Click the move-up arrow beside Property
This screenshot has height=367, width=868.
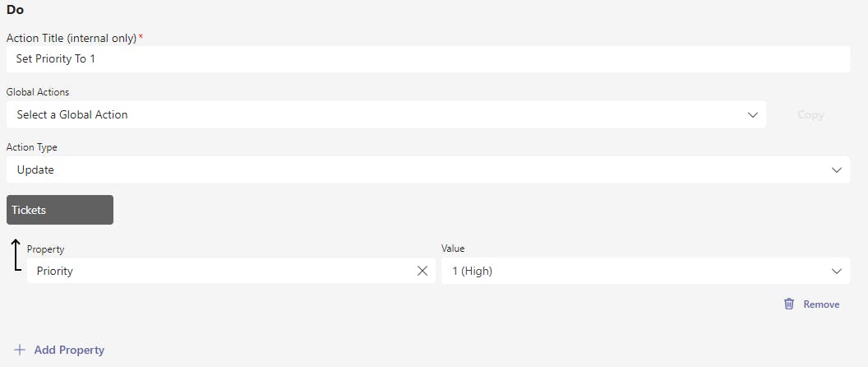click(x=16, y=254)
